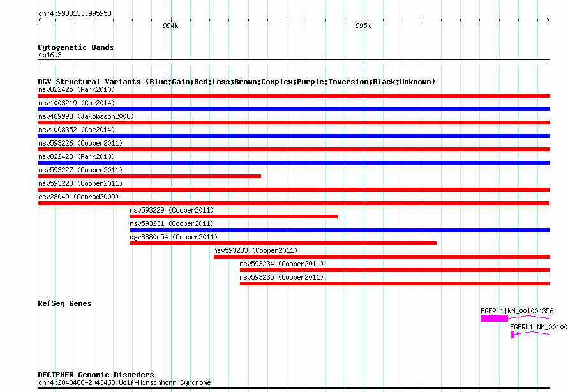This screenshot has height=392, width=568.
Task: Click the nsv822425 (Park2010) label
Action: pos(77,89)
